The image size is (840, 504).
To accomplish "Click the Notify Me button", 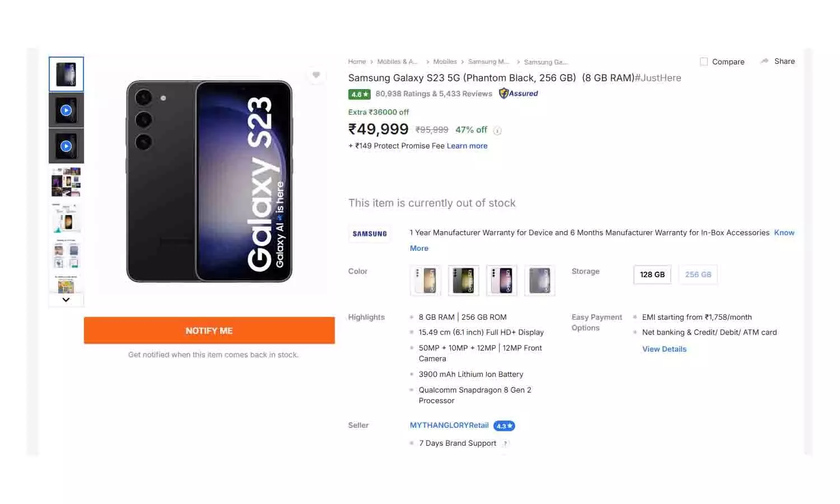I will (x=209, y=330).
